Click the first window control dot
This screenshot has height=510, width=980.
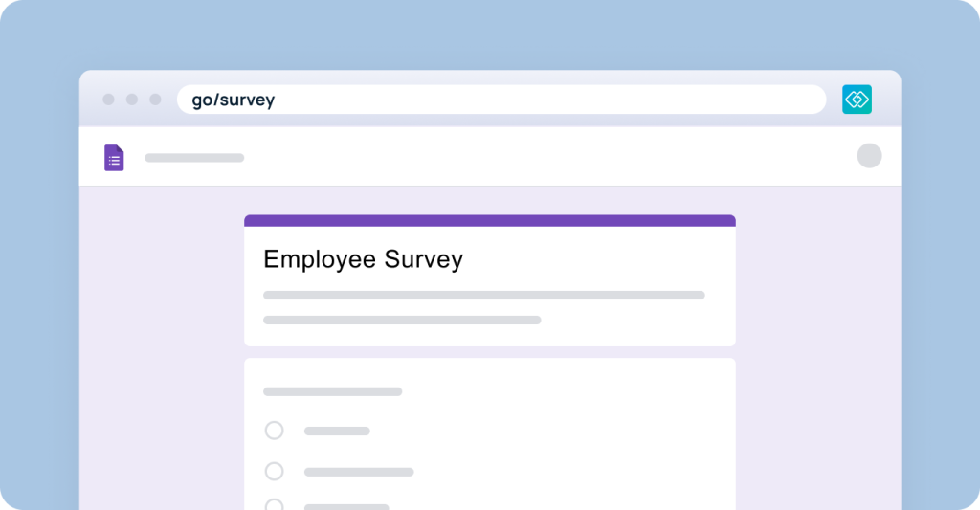(x=109, y=100)
